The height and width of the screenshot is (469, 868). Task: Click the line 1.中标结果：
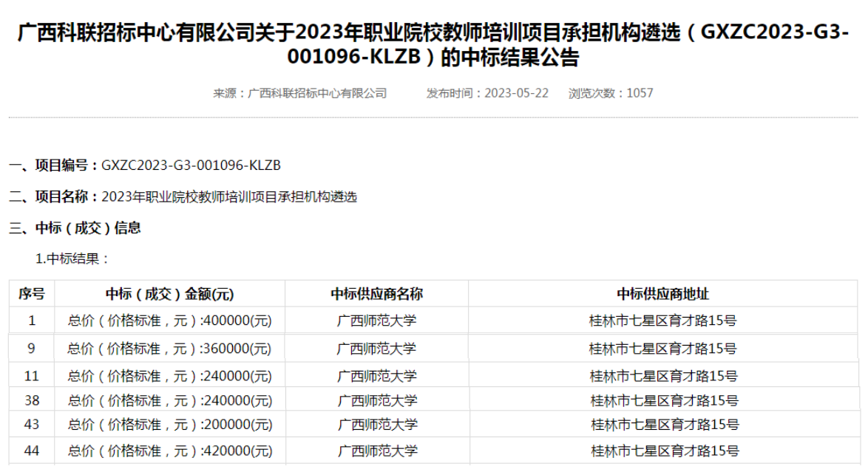click(72, 259)
